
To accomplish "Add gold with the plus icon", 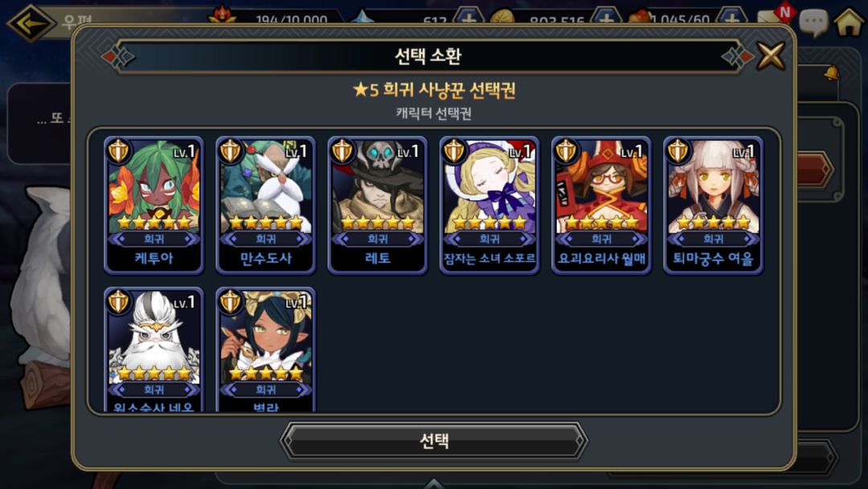I will (606, 17).
